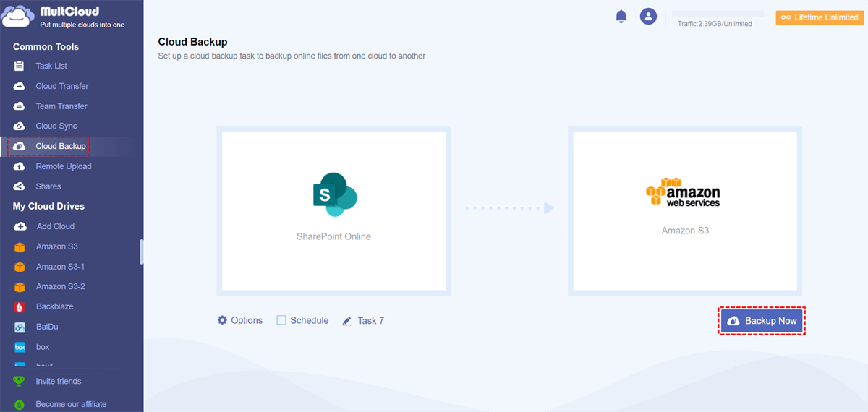Open the box drive entry
This screenshot has width=868, height=412.
click(43, 347)
